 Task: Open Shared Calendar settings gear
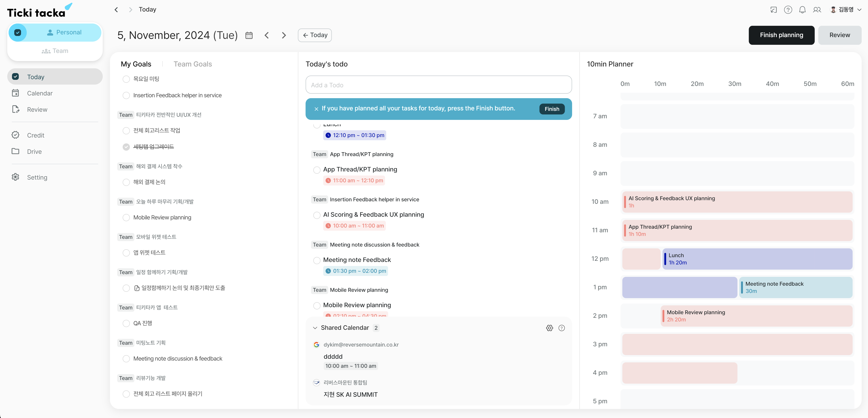pos(549,328)
